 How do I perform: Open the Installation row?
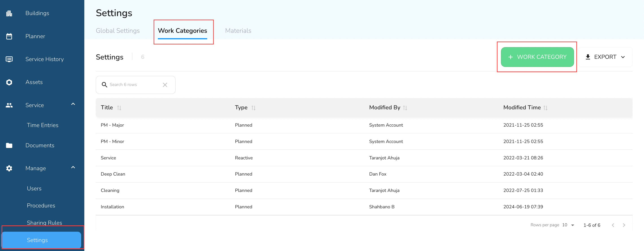click(x=364, y=207)
